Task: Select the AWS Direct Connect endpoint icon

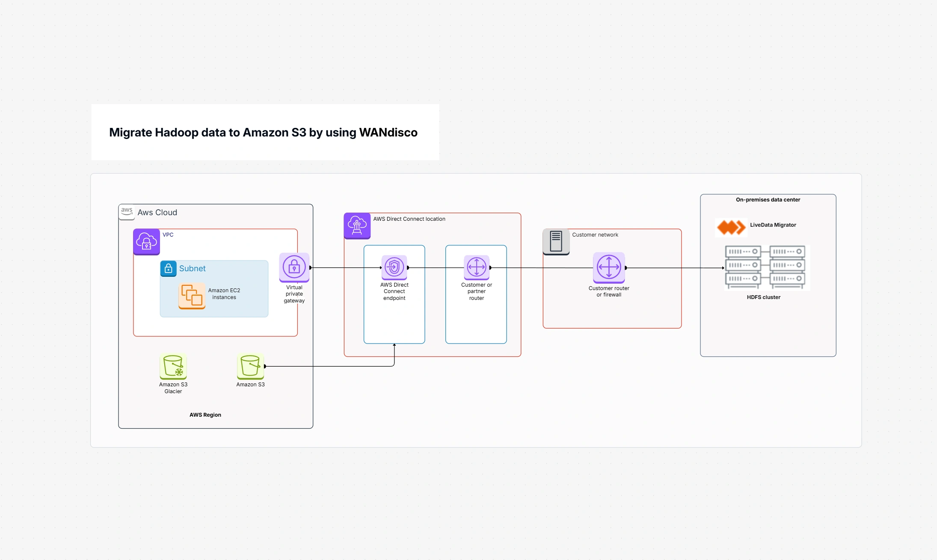Action: [x=394, y=267]
